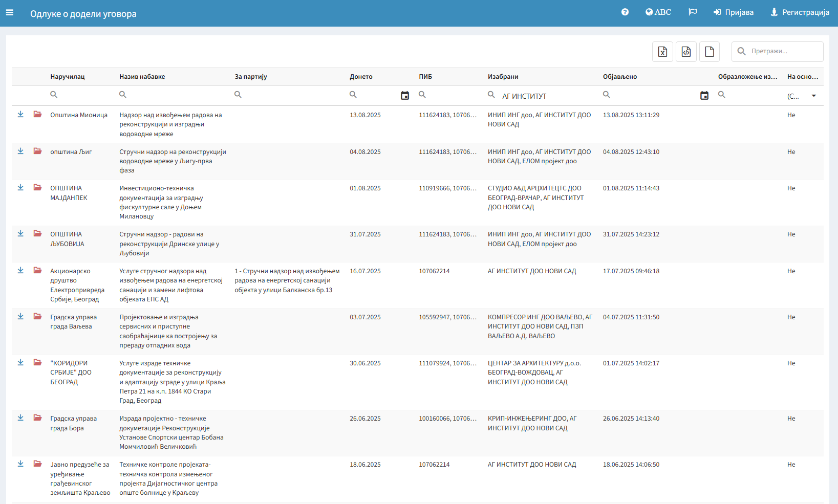Click the help question mark icon
The height and width of the screenshot is (504, 838).
(x=625, y=12)
